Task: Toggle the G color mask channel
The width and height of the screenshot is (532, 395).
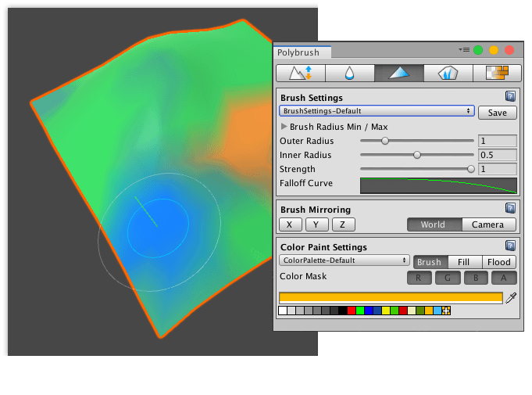Action: pyautogui.click(x=448, y=278)
